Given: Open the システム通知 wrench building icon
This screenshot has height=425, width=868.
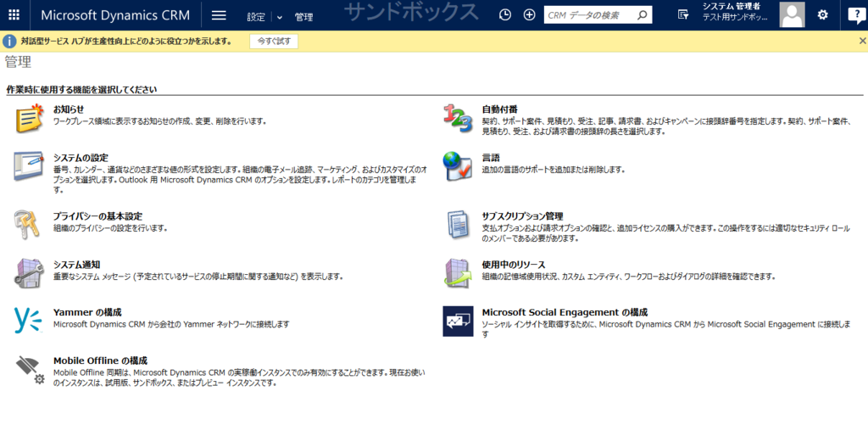Looking at the screenshot, I should [27, 273].
